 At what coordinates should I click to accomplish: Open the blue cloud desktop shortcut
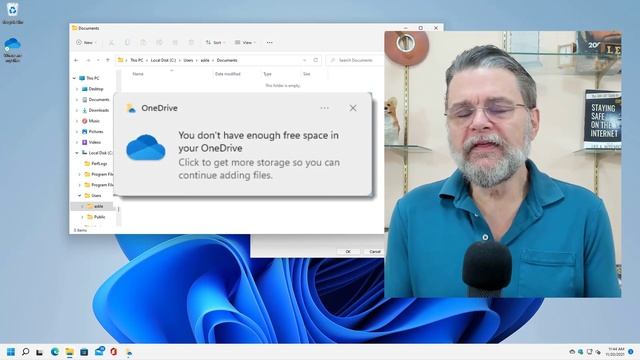pos(13,50)
